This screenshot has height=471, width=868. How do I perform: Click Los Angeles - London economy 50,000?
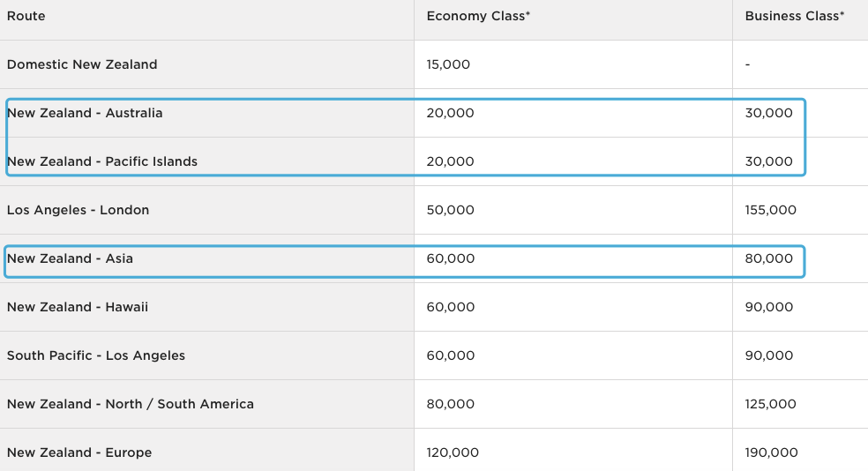450,210
